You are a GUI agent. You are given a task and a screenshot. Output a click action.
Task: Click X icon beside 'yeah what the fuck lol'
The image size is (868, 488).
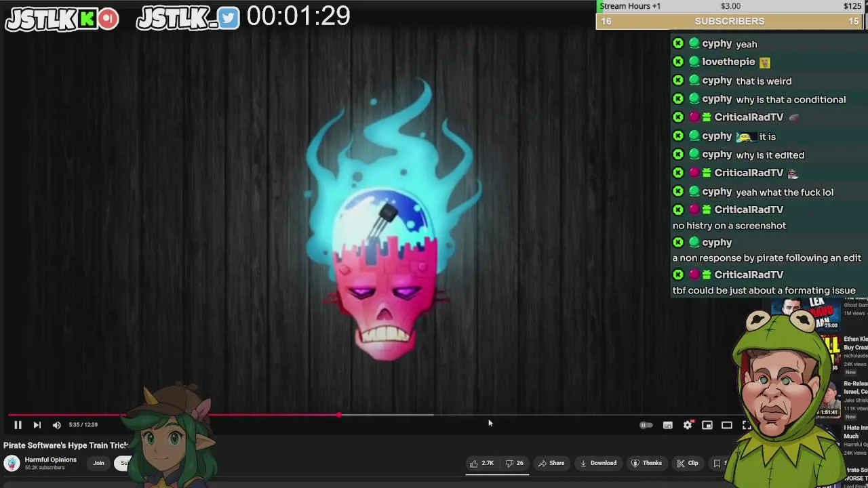[x=678, y=192]
